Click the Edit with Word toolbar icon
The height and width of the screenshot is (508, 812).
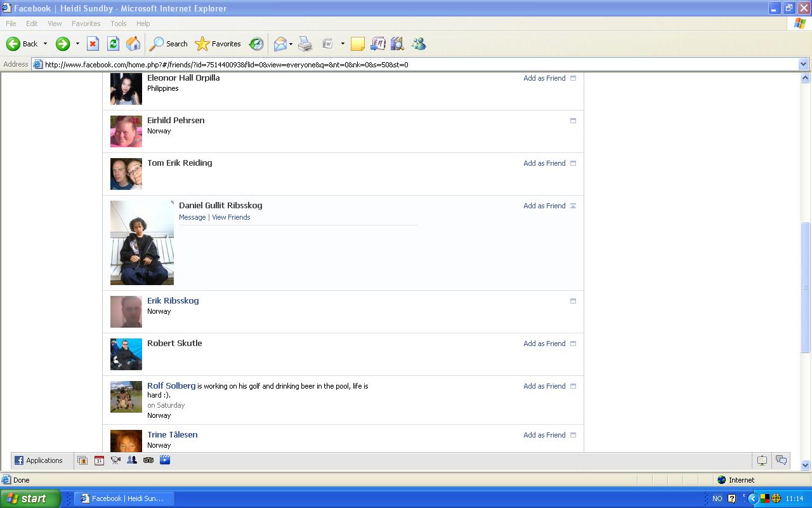[328, 44]
